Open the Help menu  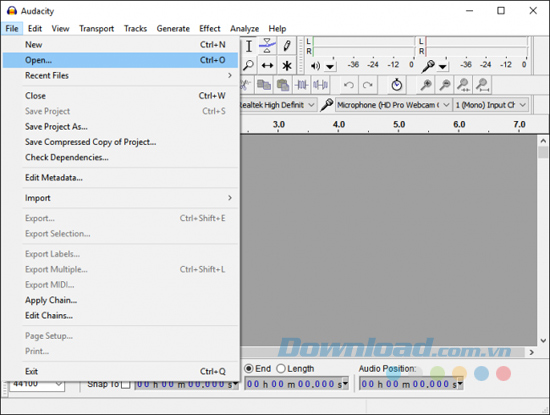point(277,28)
